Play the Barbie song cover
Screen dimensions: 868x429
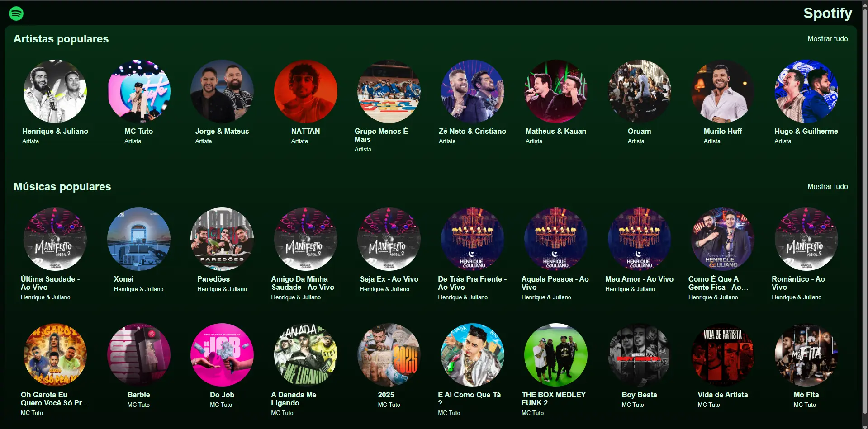coord(139,355)
